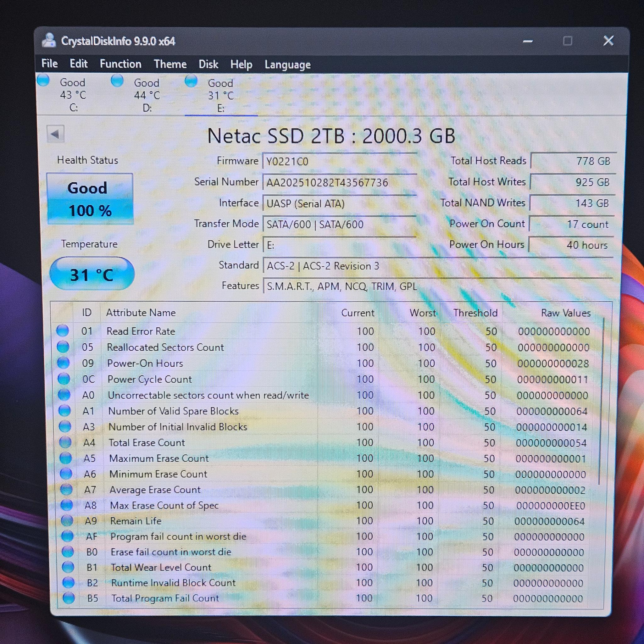Open the Disk menu
Image resolution: width=644 pixels, height=644 pixels.
pos(208,64)
